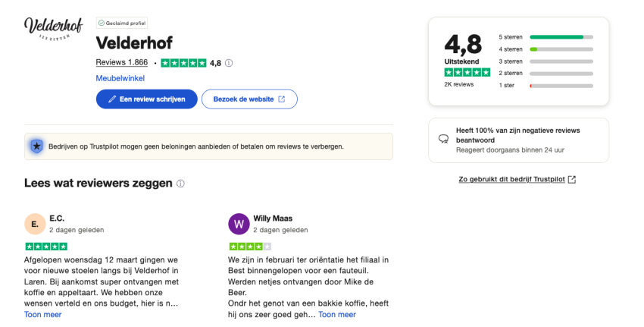644x327 pixels.
Task: Click the info icon beside 4,8 rating
Action: (x=229, y=63)
